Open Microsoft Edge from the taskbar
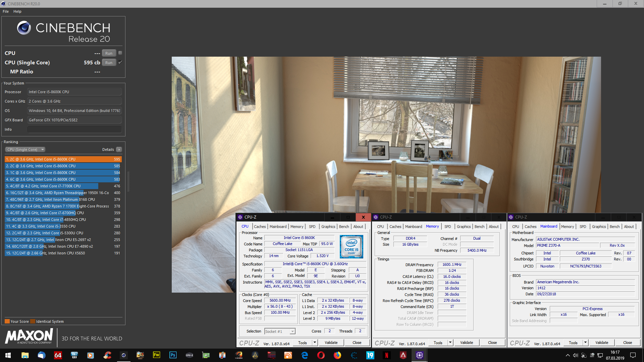644x362 pixels. (x=305, y=355)
